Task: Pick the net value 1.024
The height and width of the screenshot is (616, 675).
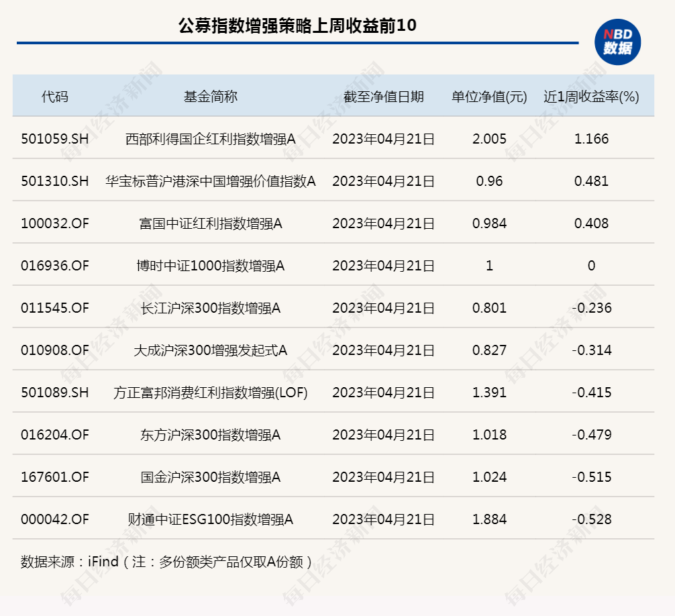Action: click(x=489, y=477)
